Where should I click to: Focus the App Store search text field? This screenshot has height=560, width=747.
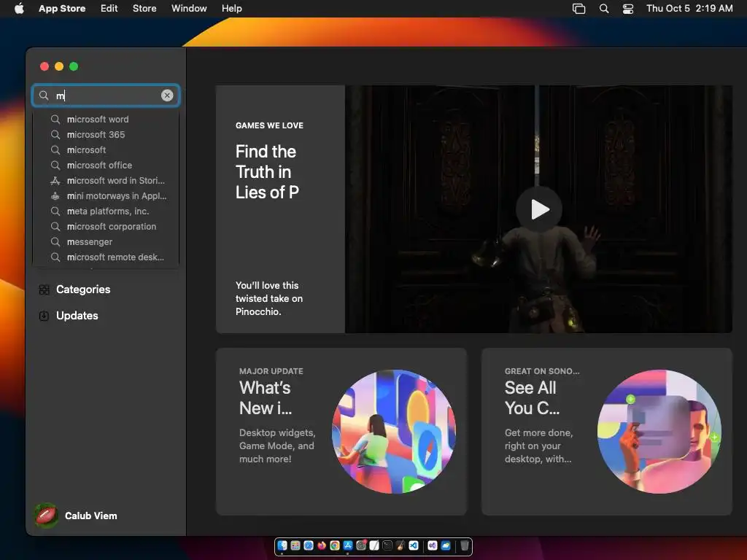pyautogui.click(x=106, y=96)
